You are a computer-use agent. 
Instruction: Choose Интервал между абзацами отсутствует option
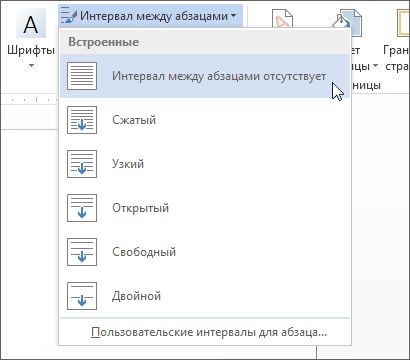(205, 76)
